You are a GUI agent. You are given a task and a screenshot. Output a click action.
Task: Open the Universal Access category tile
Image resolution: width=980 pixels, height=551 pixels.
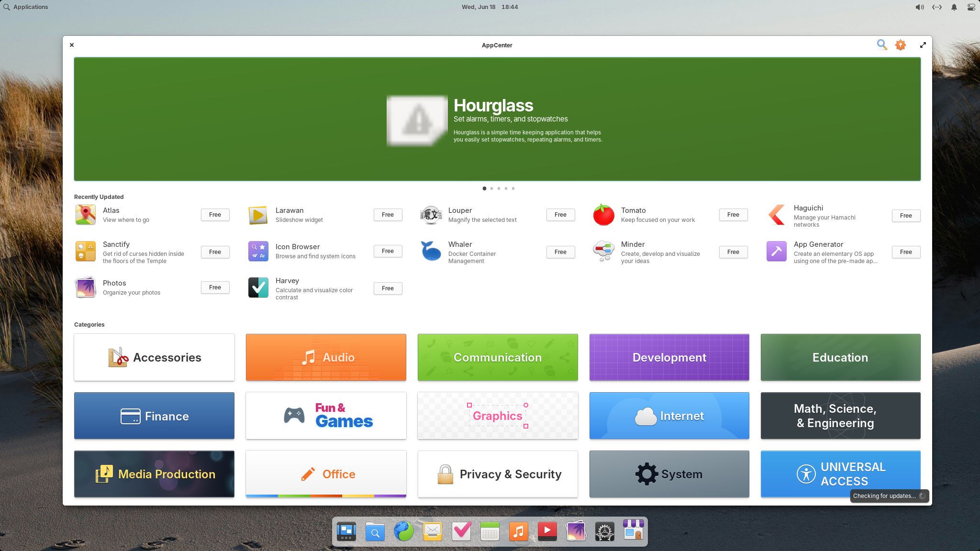[840, 474]
